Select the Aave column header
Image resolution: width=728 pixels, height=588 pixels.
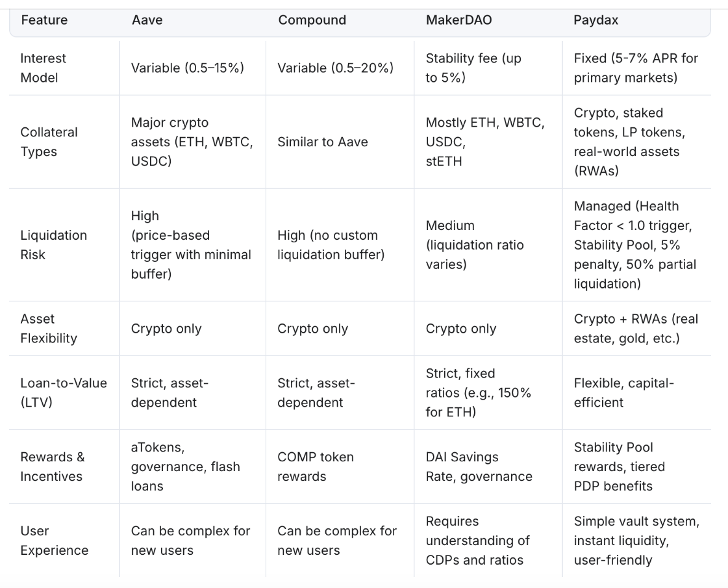147,20
